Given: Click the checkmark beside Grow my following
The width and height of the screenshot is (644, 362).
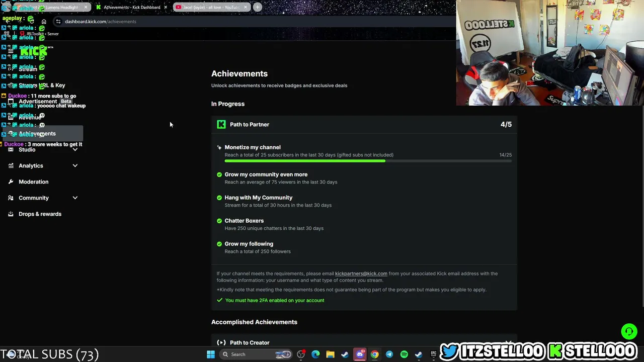Looking at the screenshot, I should click(x=219, y=244).
